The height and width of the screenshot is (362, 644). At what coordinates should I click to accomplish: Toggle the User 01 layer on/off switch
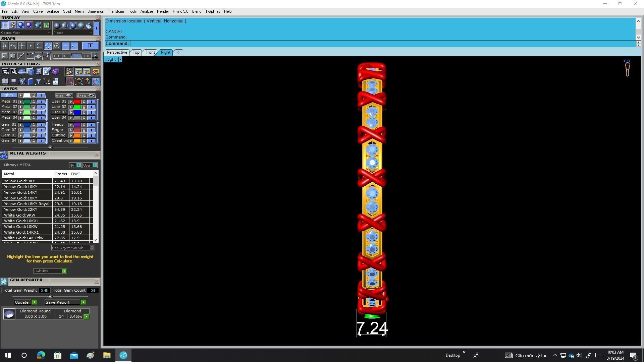click(x=91, y=102)
